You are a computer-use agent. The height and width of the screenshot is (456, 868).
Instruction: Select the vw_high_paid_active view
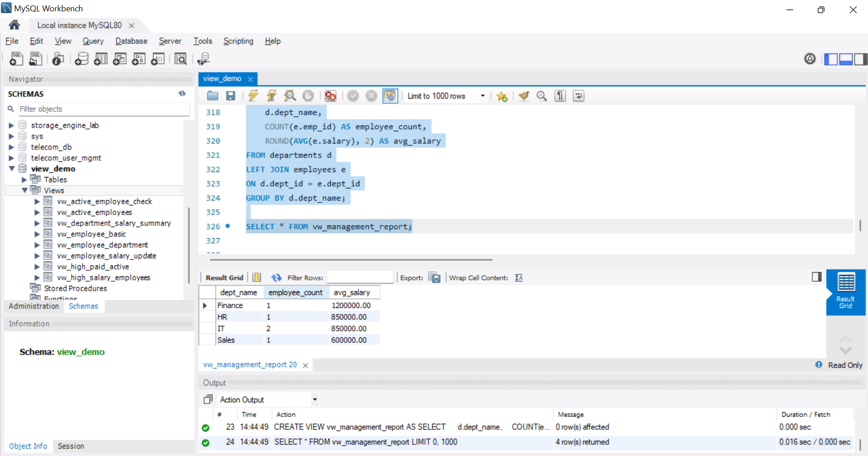click(x=93, y=267)
